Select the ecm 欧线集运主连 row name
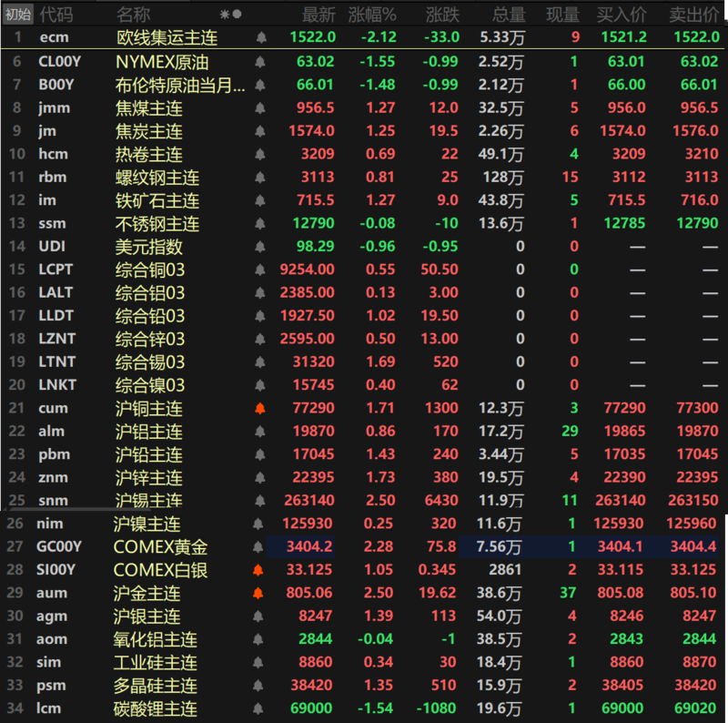728x723 pixels. point(167,37)
